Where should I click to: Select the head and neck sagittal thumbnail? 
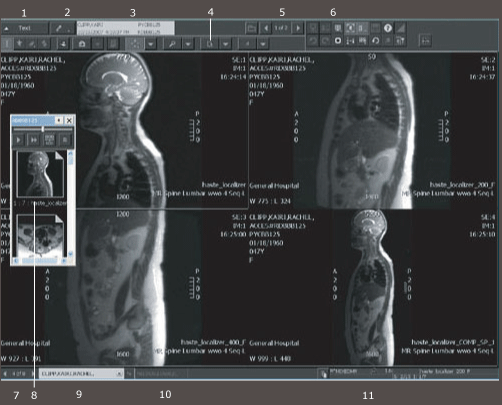[x=40, y=174]
